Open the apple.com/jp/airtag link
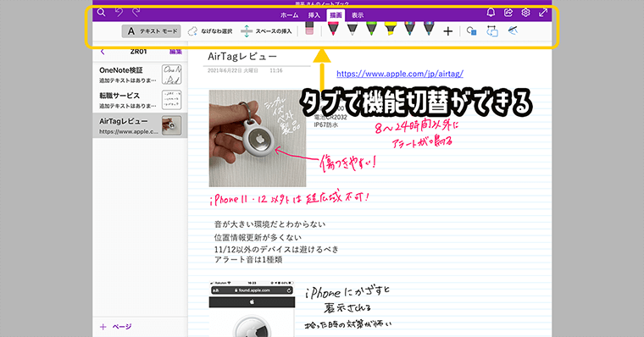The width and height of the screenshot is (644, 337). (x=400, y=74)
